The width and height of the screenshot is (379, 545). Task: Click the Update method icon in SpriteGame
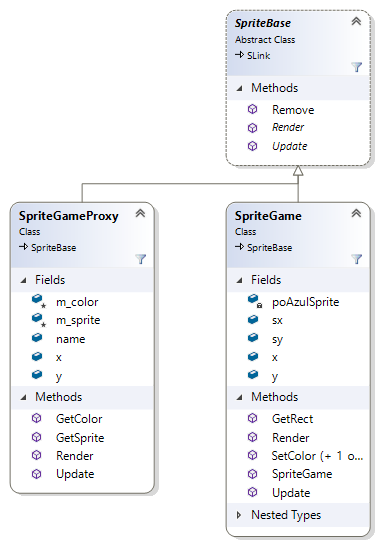tap(252, 492)
